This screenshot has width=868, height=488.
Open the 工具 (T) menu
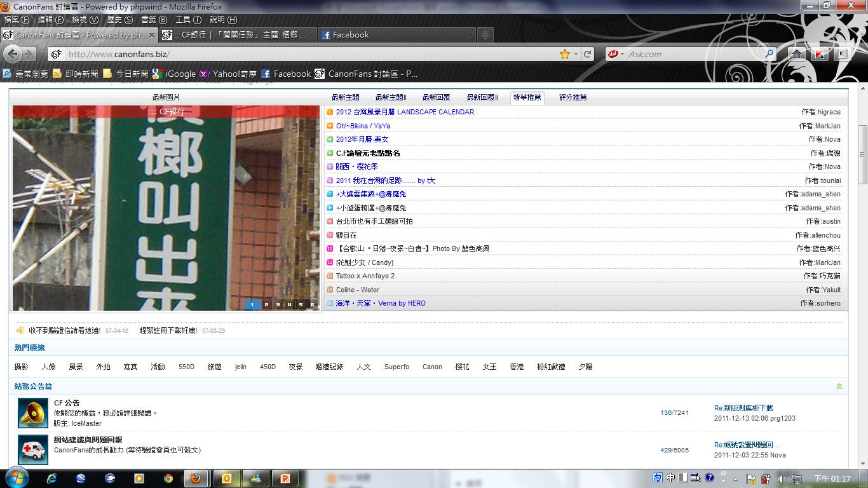[x=188, y=20]
